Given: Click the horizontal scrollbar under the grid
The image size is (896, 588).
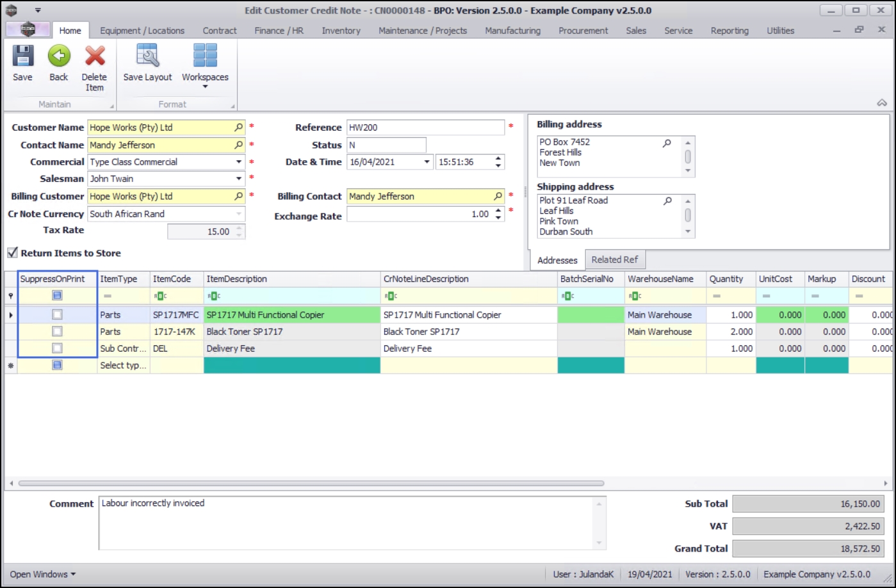Looking at the screenshot, I should 311,484.
